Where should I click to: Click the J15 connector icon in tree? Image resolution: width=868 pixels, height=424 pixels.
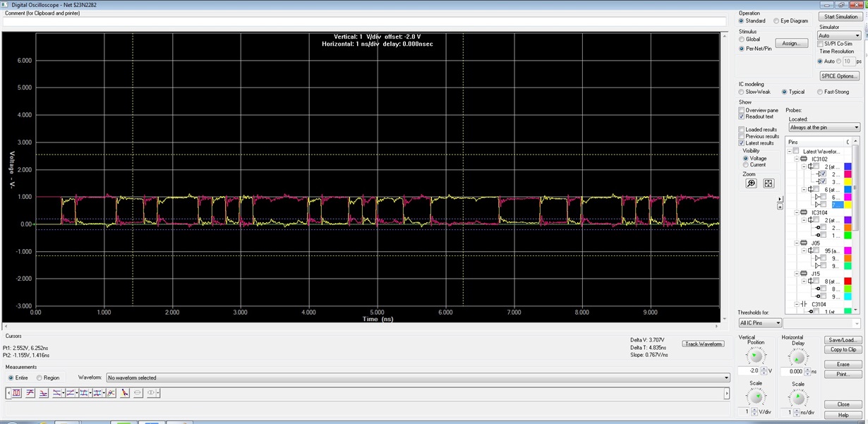[804, 274]
